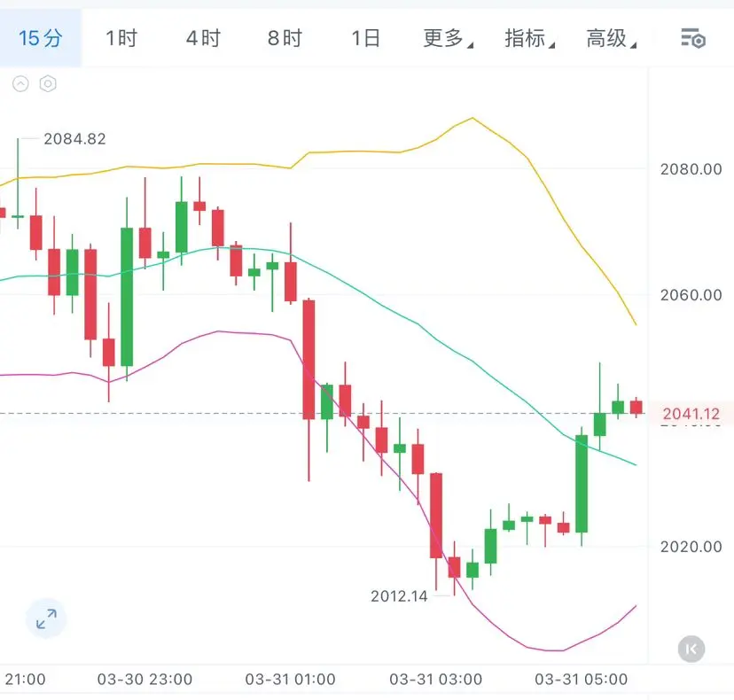Click the fullscreen expand arrows icon

46,619
